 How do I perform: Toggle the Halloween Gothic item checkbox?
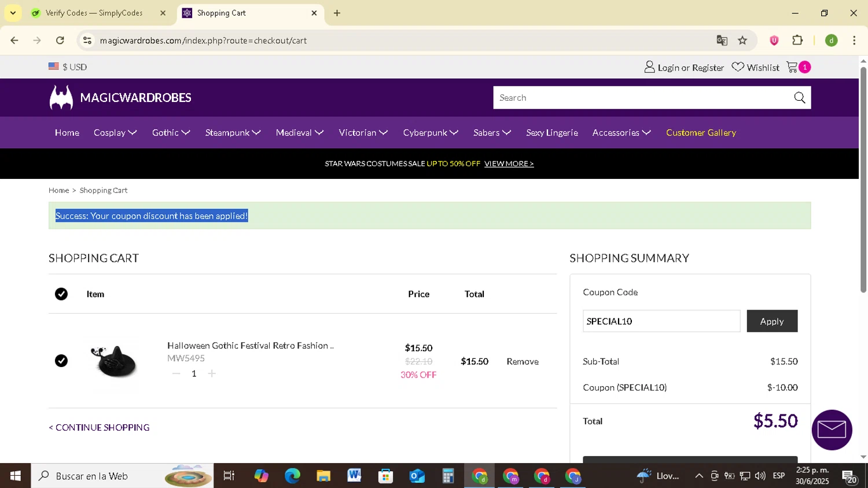[61, 361]
